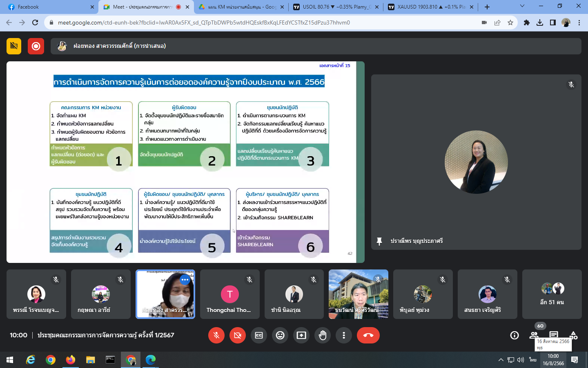The image size is (588, 368).
Task: Raise hand in the meeting
Action: pos(323,335)
